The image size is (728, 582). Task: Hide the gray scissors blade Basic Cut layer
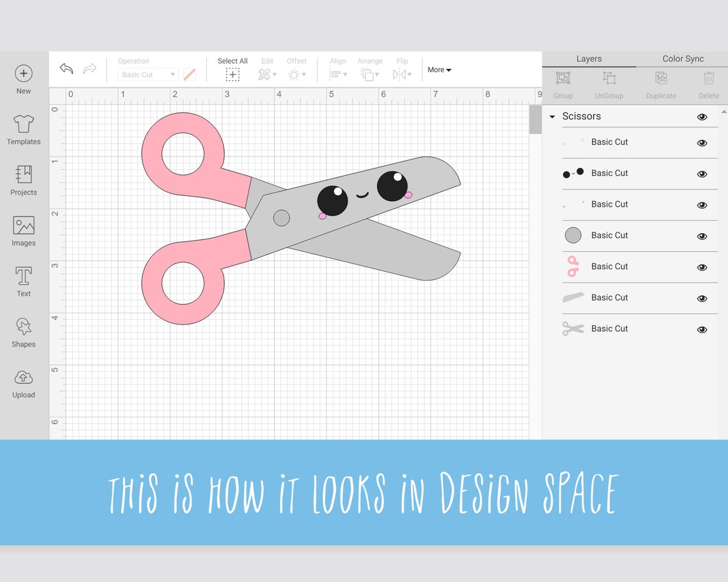(702, 297)
